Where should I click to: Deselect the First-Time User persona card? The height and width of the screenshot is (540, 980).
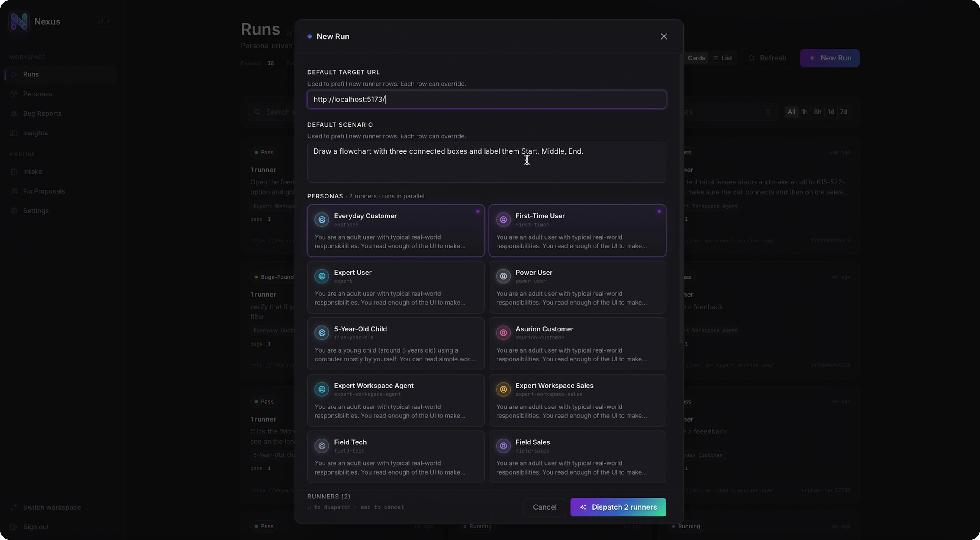pos(577,231)
